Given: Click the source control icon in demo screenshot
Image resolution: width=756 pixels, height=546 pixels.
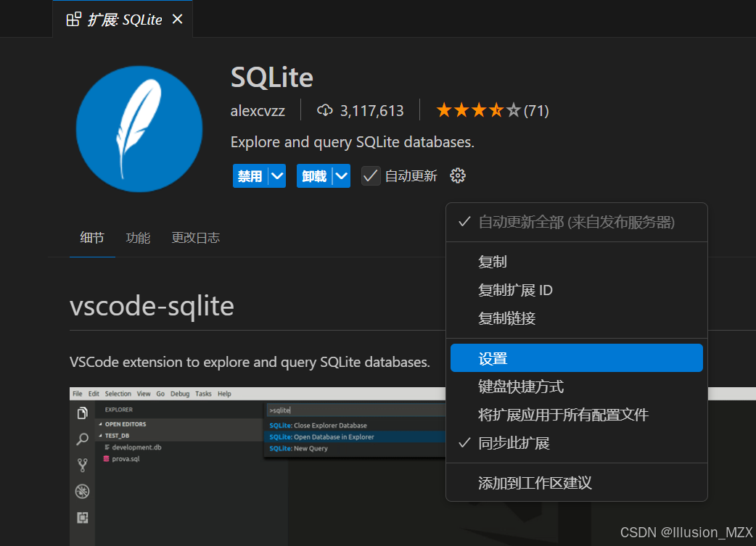Looking at the screenshot, I should (x=83, y=465).
